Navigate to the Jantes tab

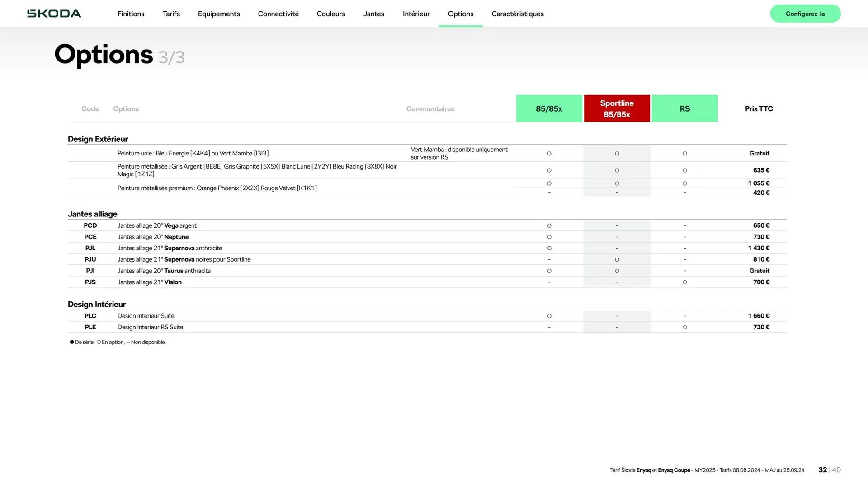373,14
